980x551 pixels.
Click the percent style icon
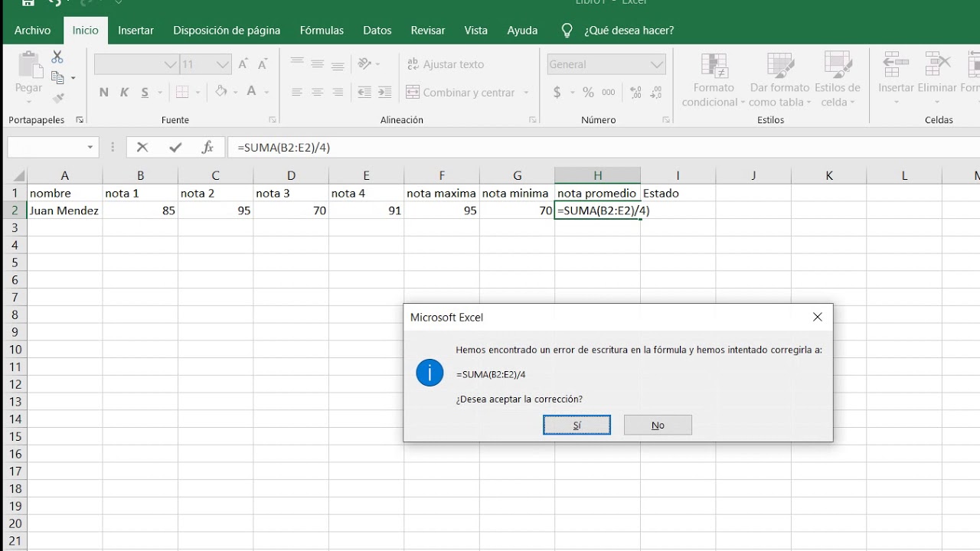(588, 93)
